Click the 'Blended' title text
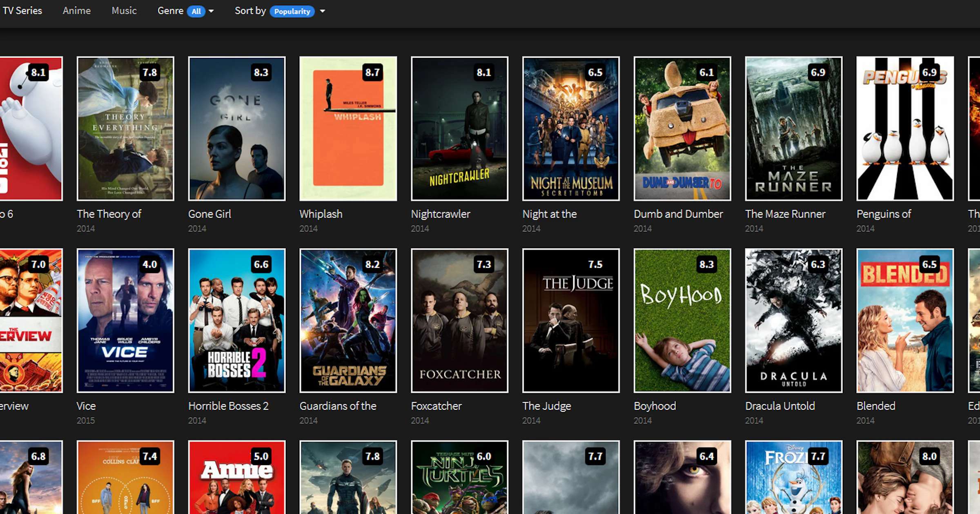 (x=876, y=406)
